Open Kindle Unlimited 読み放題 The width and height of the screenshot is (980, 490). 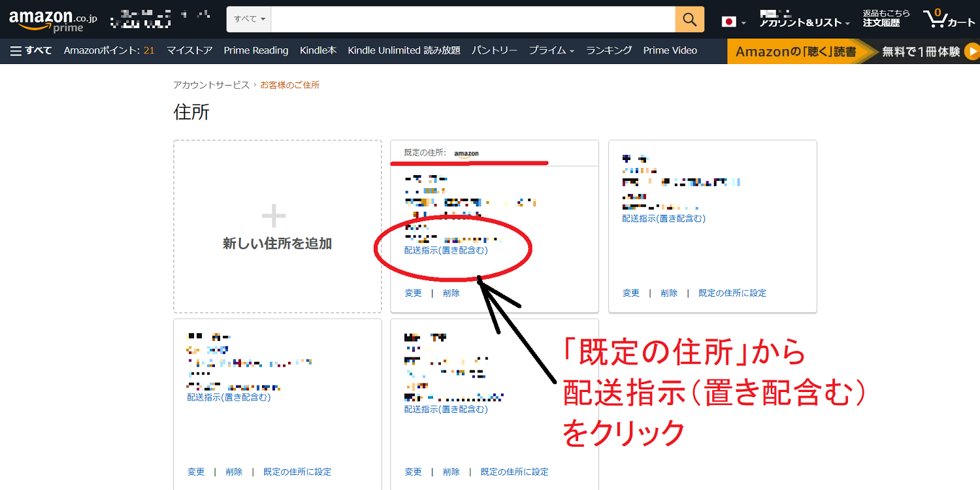(x=404, y=50)
